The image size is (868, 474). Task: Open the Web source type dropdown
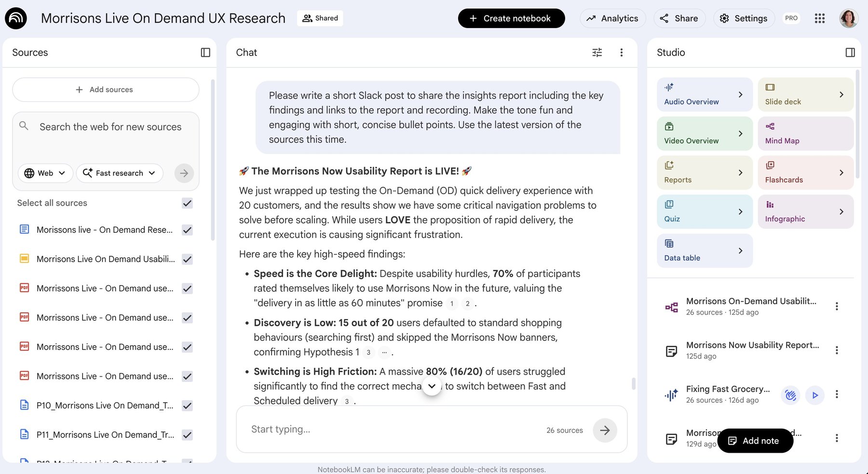(x=45, y=173)
